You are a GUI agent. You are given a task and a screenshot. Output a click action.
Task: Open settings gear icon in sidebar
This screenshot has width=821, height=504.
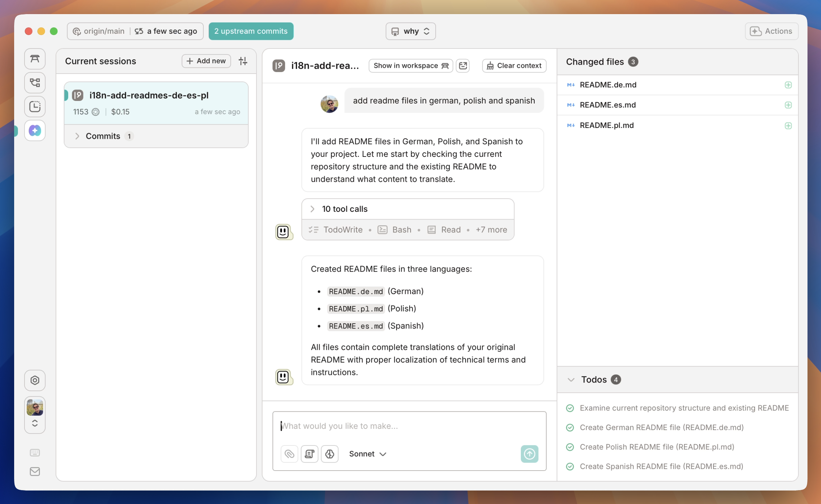pyautogui.click(x=35, y=380)
